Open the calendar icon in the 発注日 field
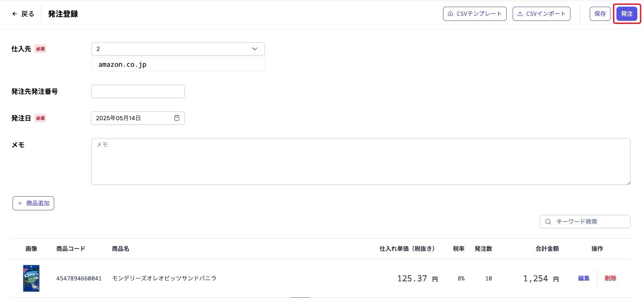644x298 pixels. (177, 118)
